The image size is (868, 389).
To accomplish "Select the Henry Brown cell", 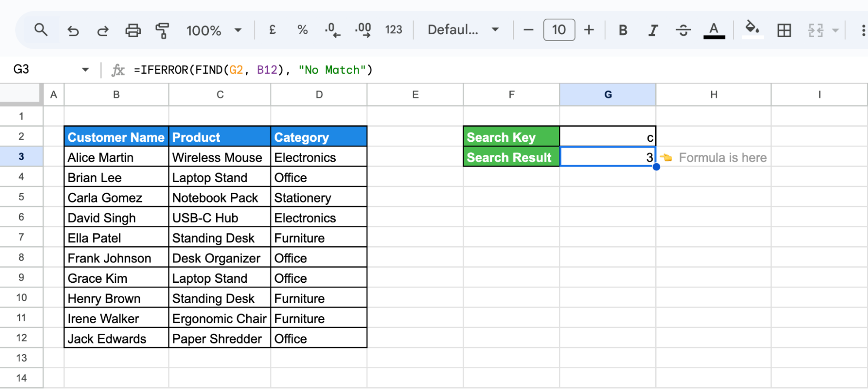I will pos(116,298).
